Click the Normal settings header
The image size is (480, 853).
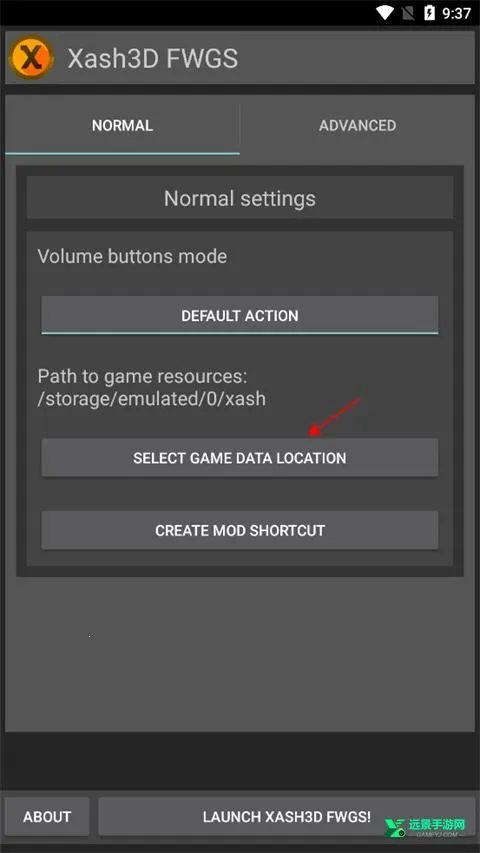[x=240, y=198]
